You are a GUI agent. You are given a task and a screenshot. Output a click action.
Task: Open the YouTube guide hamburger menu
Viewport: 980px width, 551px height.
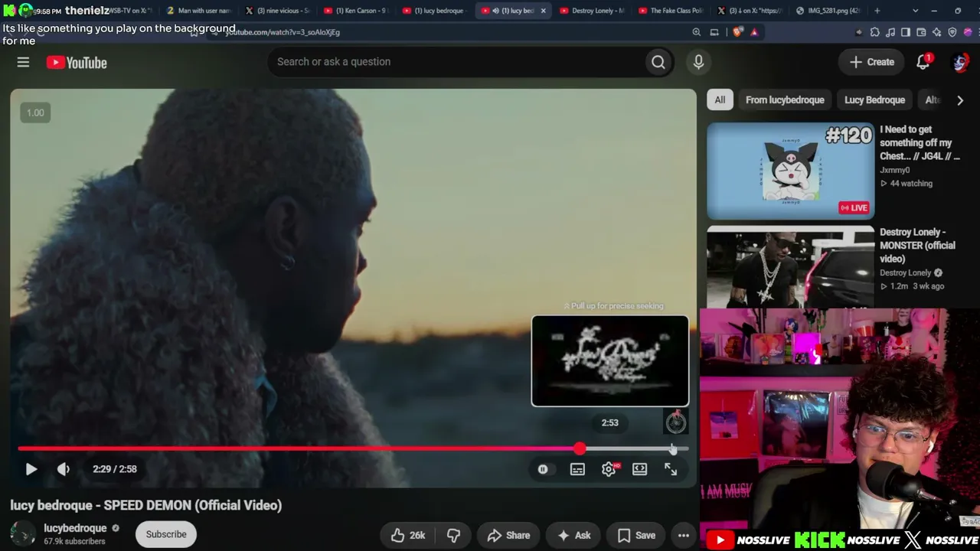pos(23,63)
